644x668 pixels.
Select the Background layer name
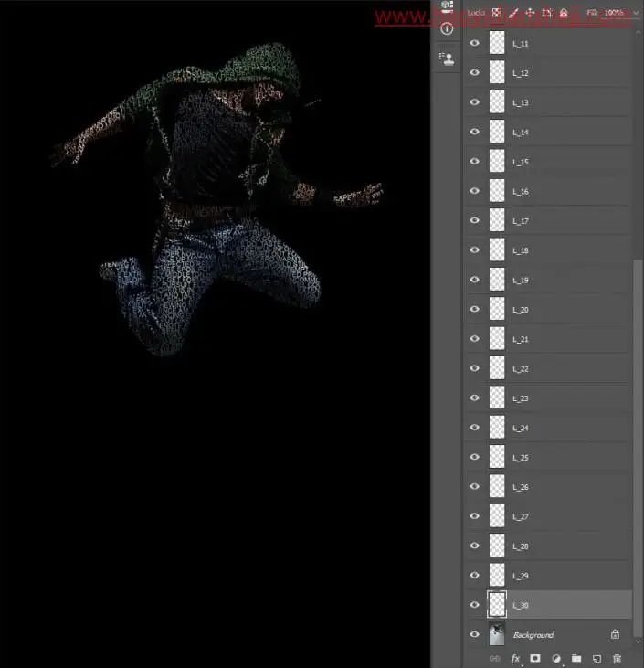[533, 635]
